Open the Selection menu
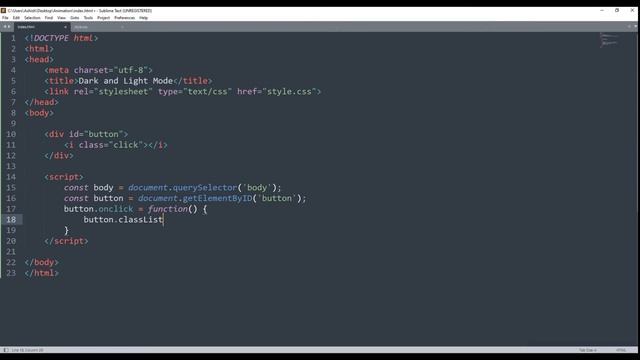The width and height of the screenshot is (640, 360). click(x=32, y=18)
